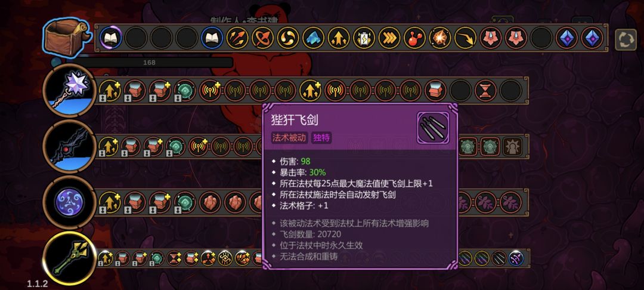The image size is (644, 290).
Task: Select the golden-ringed trident staff
Action: point(69,258)
